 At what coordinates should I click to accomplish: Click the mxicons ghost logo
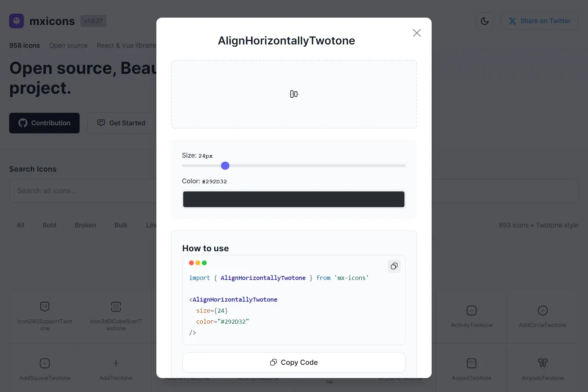point(16,21)
